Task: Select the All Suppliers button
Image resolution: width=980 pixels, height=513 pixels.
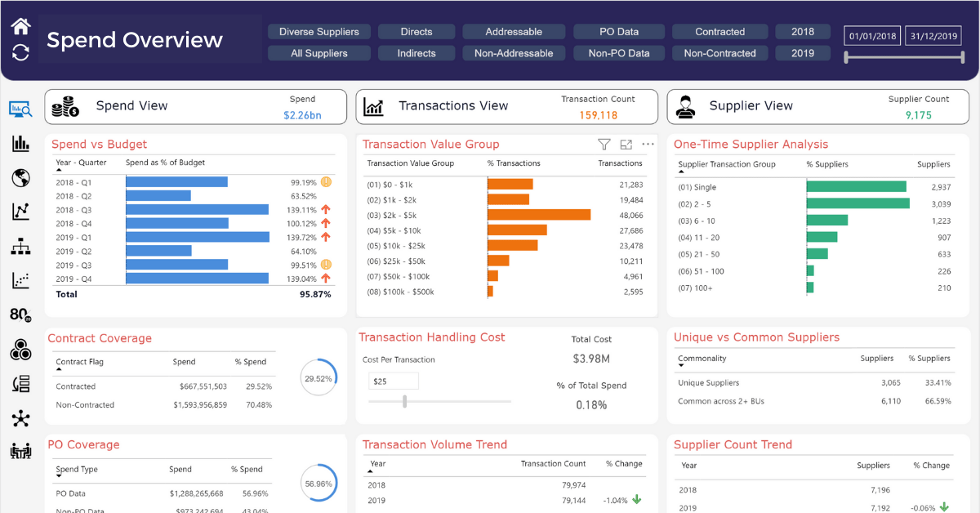Action: coord(319,52)
